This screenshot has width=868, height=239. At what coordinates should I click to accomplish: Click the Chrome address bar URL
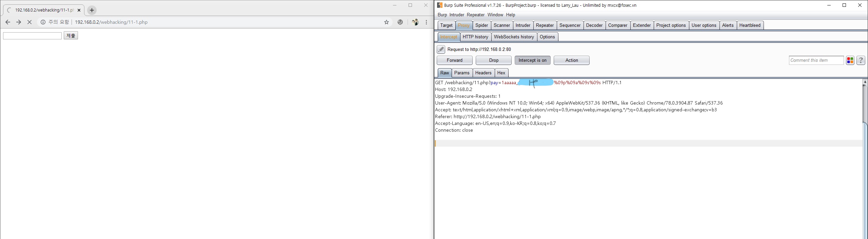coord(111,22)
